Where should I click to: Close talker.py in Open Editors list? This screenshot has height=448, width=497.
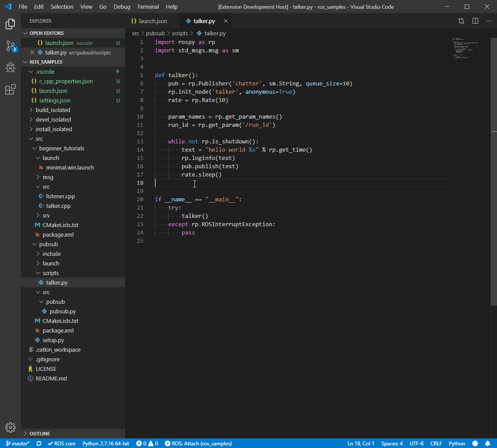(32, 52)
